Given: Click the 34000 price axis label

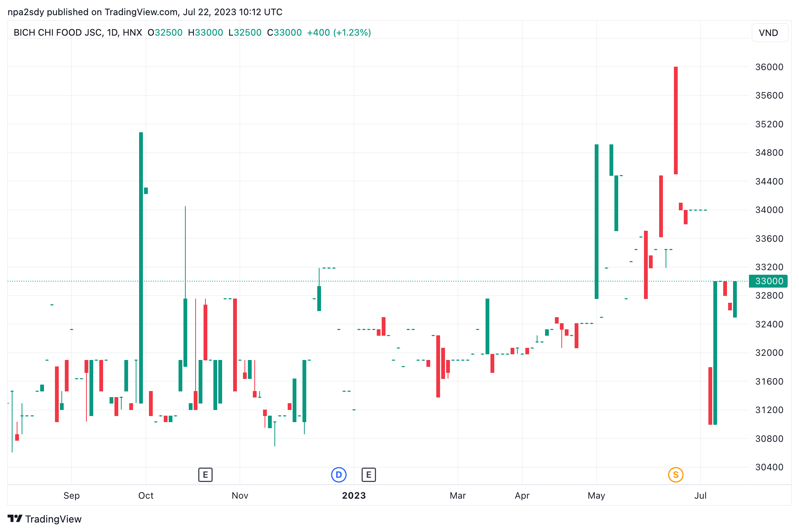Looking at the screenshot, I should point(769,210).
